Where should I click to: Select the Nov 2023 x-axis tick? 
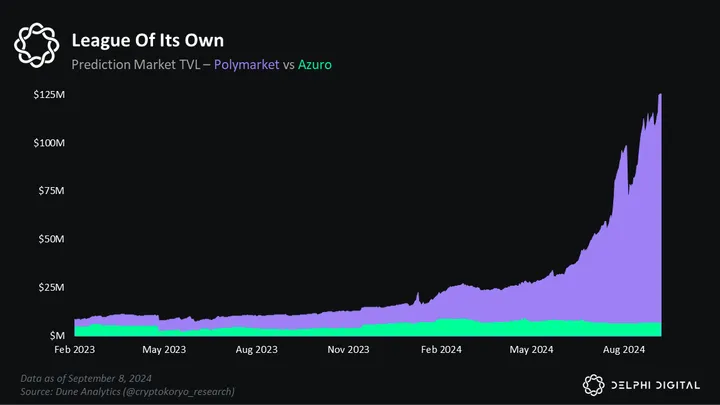[x=349, y=350]
